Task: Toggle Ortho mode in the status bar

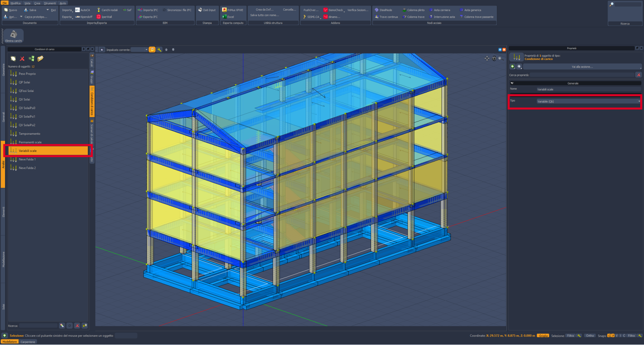Action: 590,336
